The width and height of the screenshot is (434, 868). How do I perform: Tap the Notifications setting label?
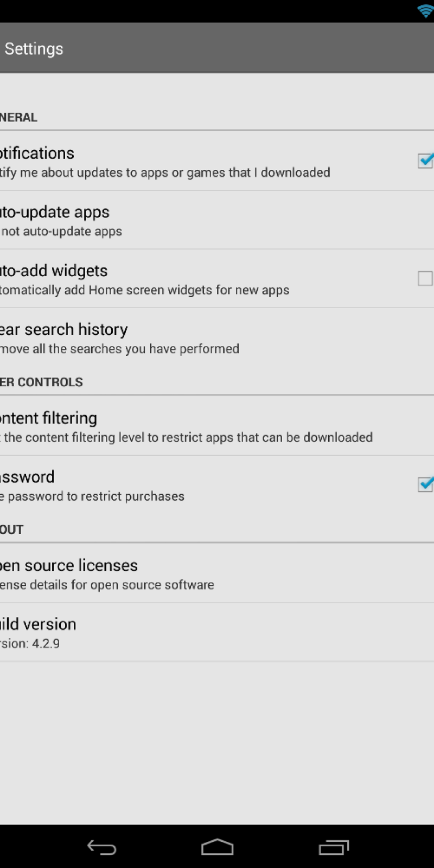pos(38,154)
